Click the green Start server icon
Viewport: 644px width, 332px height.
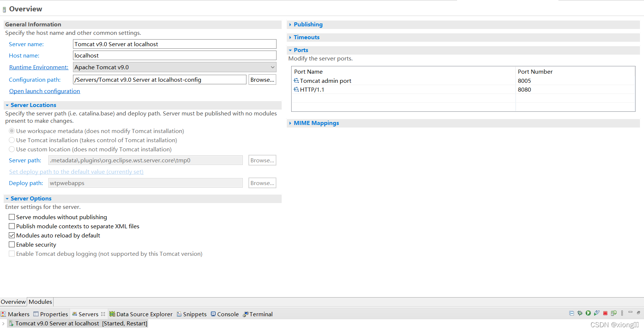click(588, 313)
